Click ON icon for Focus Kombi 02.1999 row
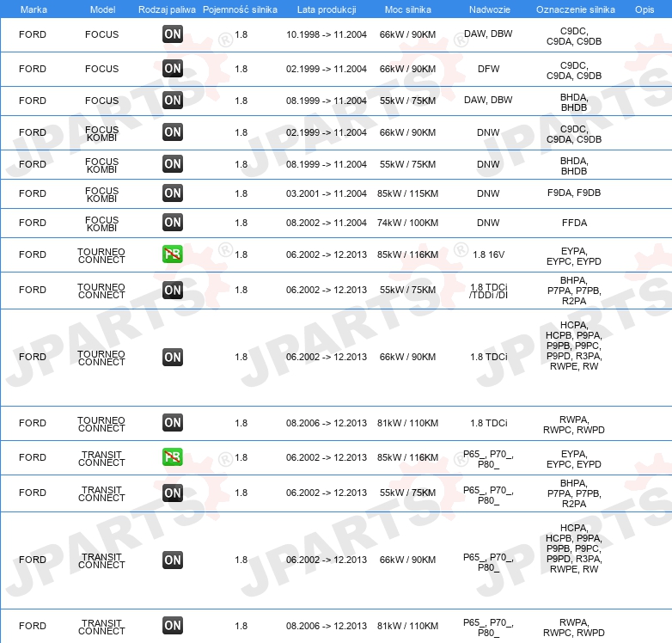This screenshot has width=672, height=643. point(173,132)
